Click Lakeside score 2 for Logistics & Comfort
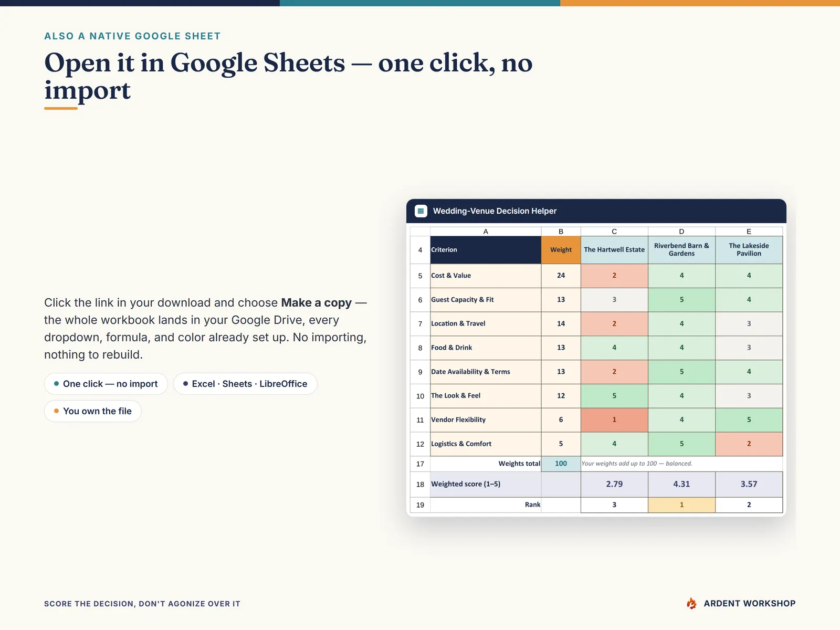The width and height of the screenshot is (840, 630). coord(749,444)
